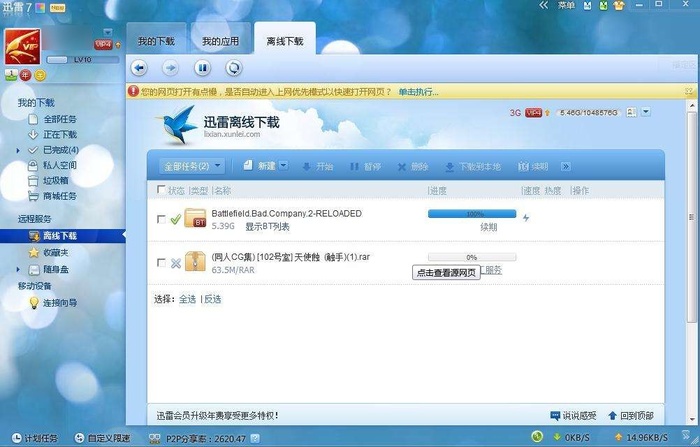Open the arrow next to 新建
700x447 pixels.
coord(283,166)
